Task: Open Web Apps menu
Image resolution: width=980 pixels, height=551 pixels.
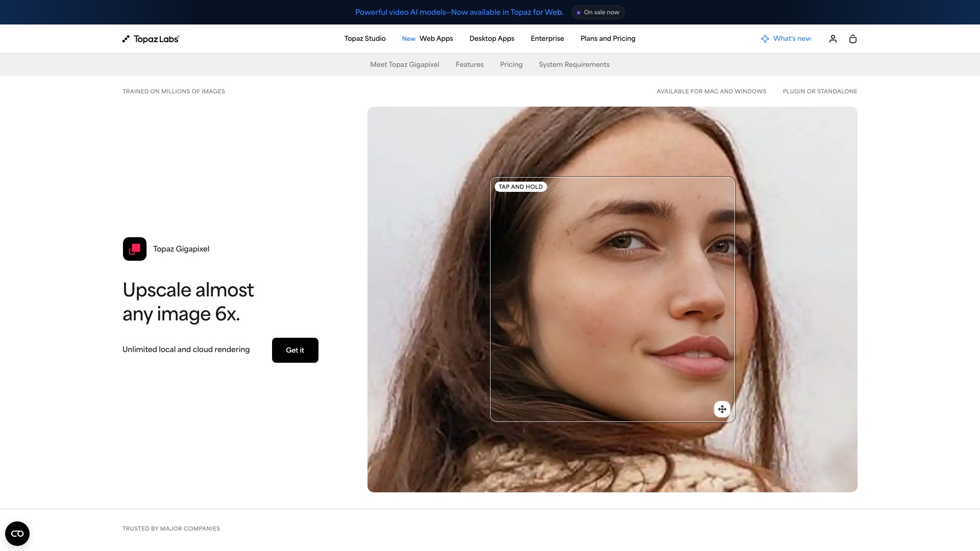Action: pos(436,39)
